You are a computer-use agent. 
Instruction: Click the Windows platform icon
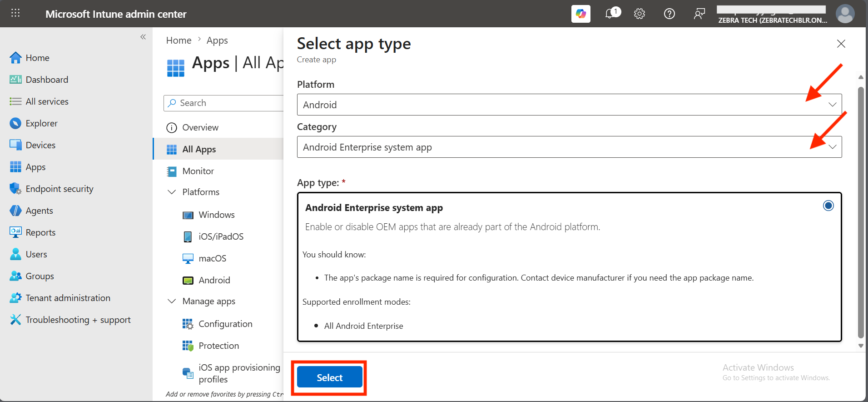click(188, 215)
